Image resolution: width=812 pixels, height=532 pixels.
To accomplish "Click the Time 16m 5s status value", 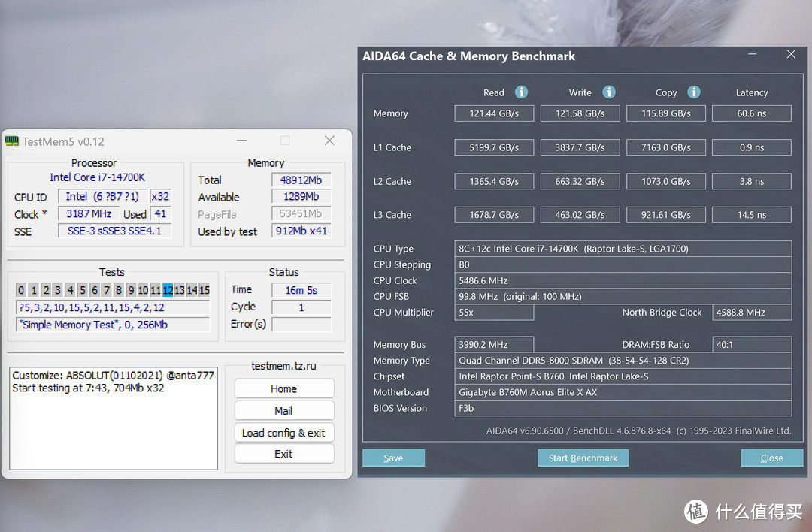I will click(x=301, y=290).
